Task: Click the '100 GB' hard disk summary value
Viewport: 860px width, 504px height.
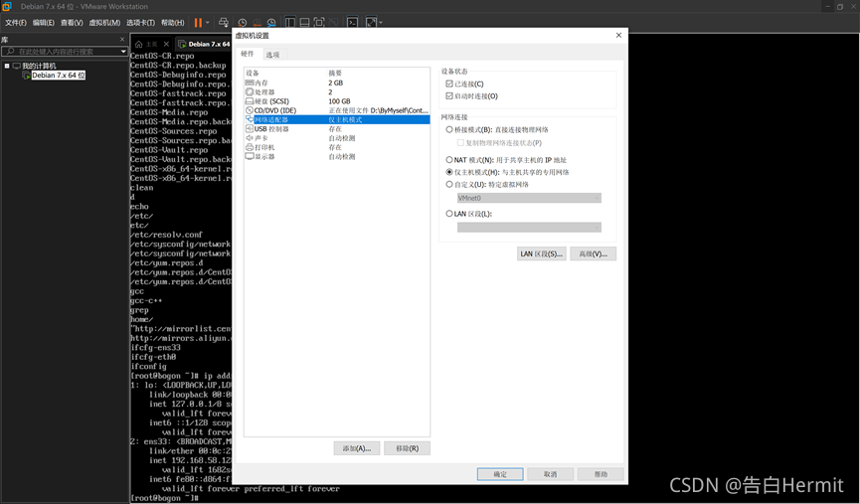Action: point(339,101)
